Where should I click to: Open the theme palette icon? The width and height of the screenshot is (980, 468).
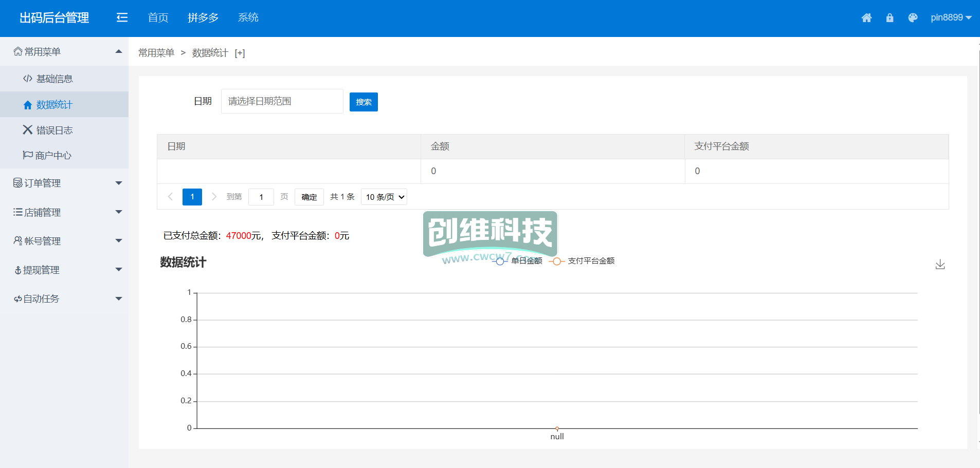pos(913,18)
